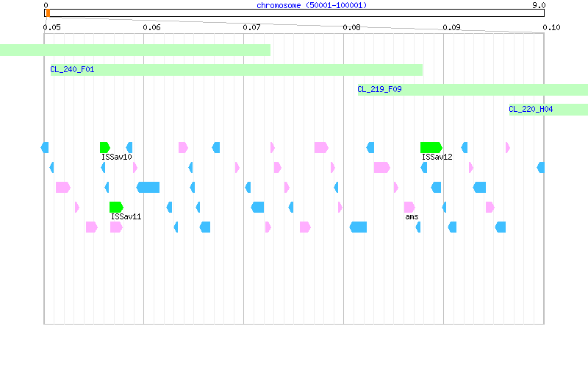Open the CL_220_H04 cosmid link
The width and height of the screenshot is (588, 368).
(531, 109)
